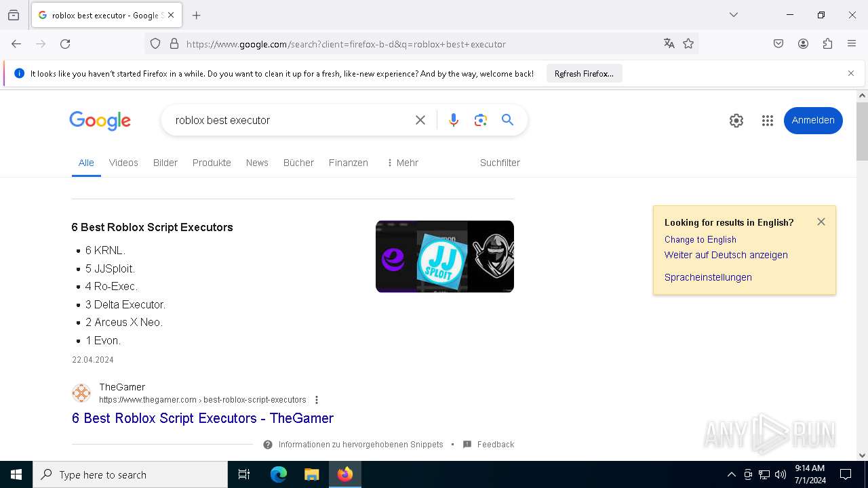Show hidden system tray icons

pyautogui.click(x=731, y=474)
